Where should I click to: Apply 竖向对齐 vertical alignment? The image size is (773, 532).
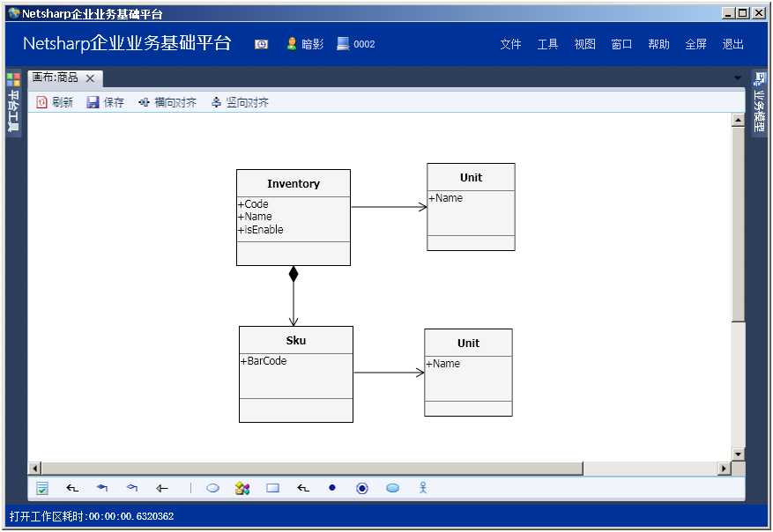pyautogui.click(x=240, y=102)
